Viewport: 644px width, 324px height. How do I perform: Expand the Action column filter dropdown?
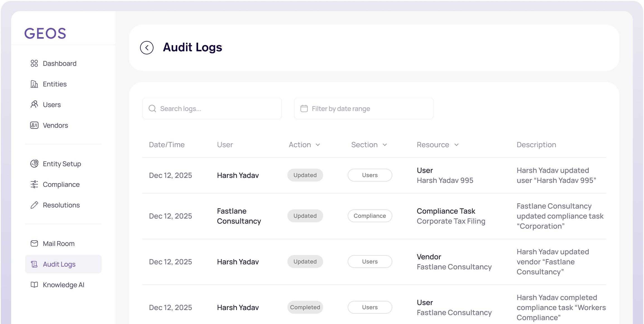coord(318,145)
